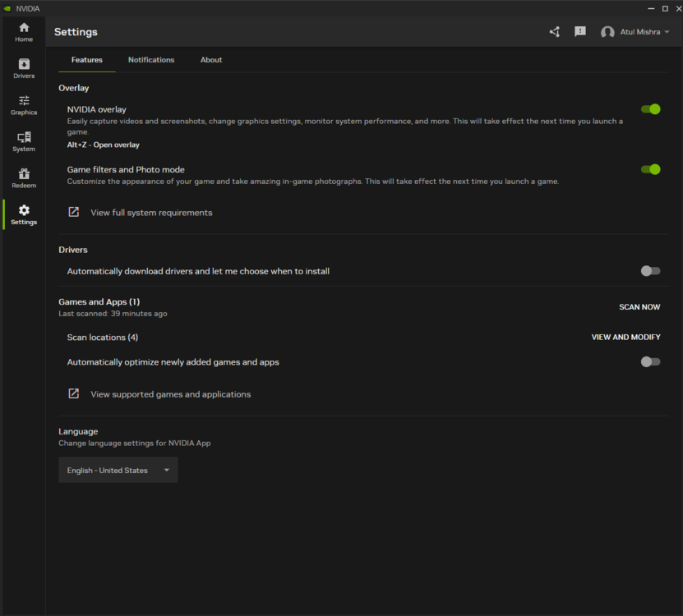Select the System sidebar icon
Viewport: 683px width, 616px height.
click(24, 141)
